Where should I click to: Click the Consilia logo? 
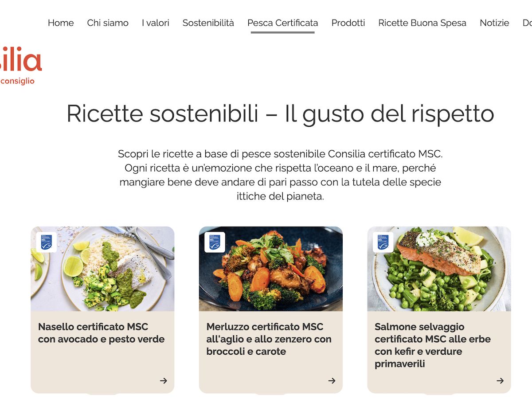click(20, 66)
